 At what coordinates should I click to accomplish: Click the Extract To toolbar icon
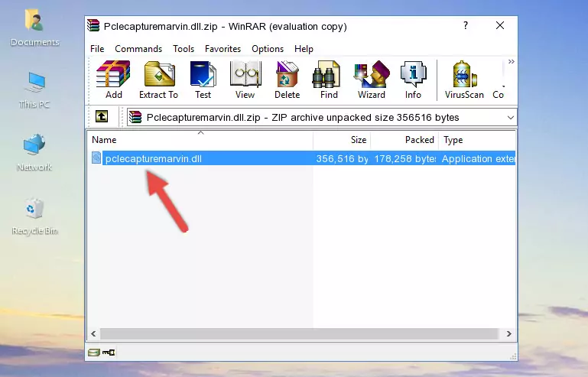(x=158, y=80)
